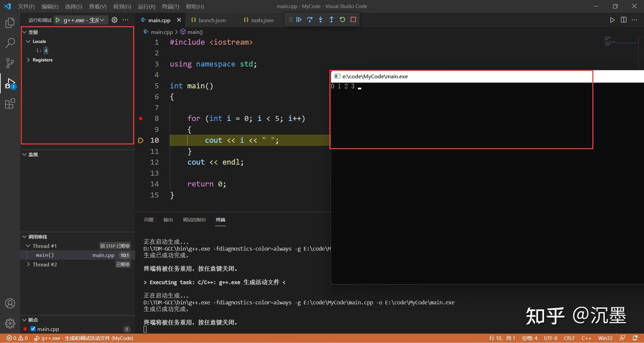Click the launch configuration gear icon
This screenshot has width=644, height=343.
(x=114, y=20)
